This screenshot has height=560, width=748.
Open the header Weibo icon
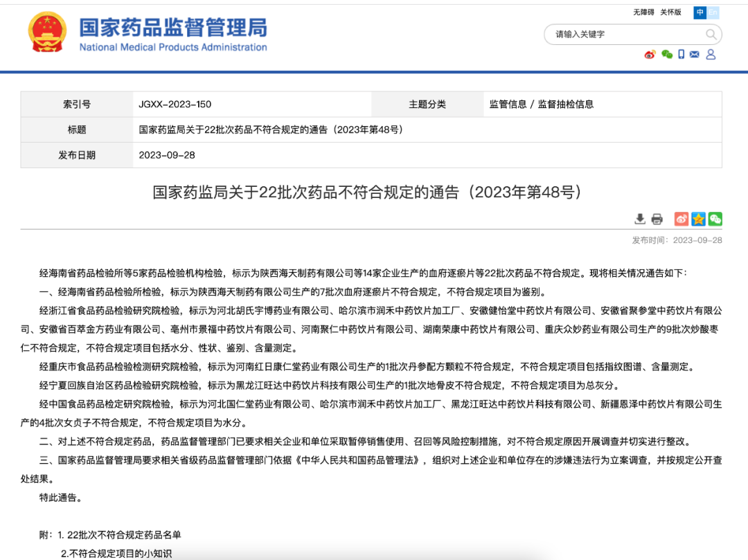(650, 54)
